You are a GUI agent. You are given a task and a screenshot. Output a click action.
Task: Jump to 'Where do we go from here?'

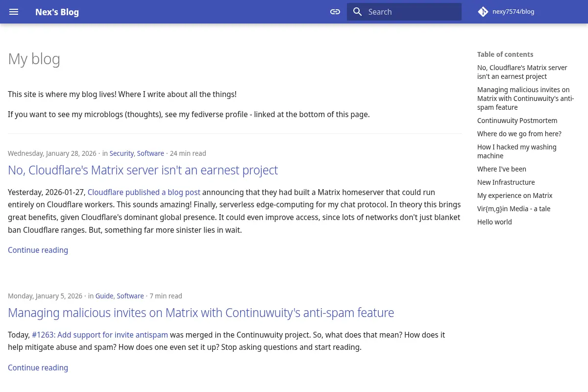click(519, 134)
